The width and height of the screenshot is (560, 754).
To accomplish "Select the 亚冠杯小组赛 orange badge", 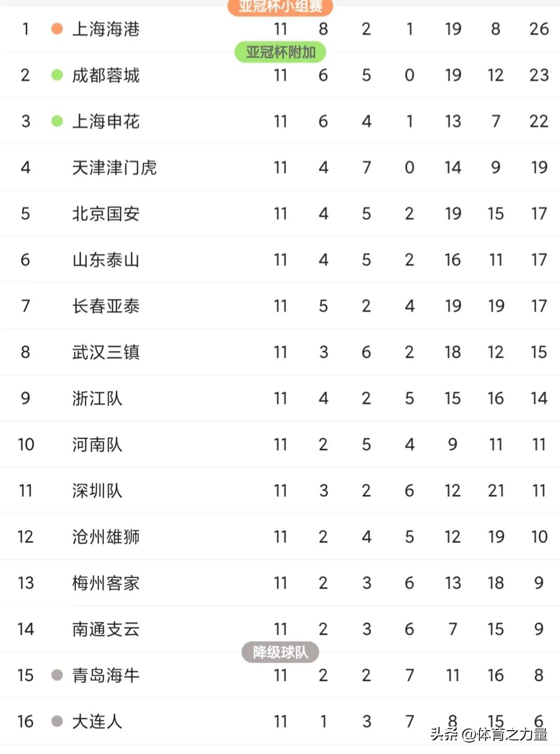I will coord(280,7).
